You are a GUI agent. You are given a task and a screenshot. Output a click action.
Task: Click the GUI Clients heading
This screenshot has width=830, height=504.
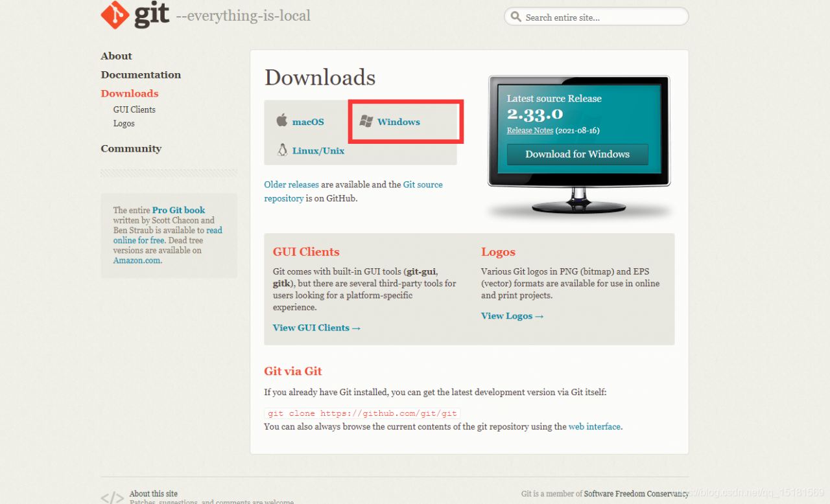coord(306,252)
